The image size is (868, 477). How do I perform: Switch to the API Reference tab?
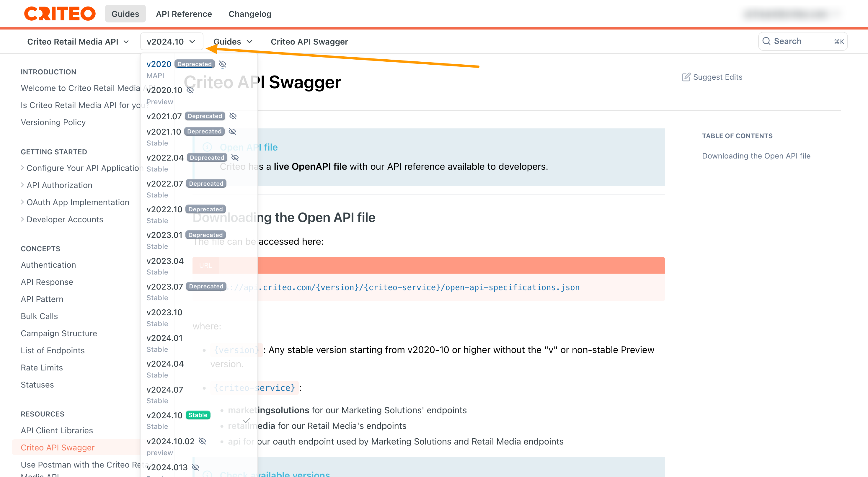[x=184, y=14]
